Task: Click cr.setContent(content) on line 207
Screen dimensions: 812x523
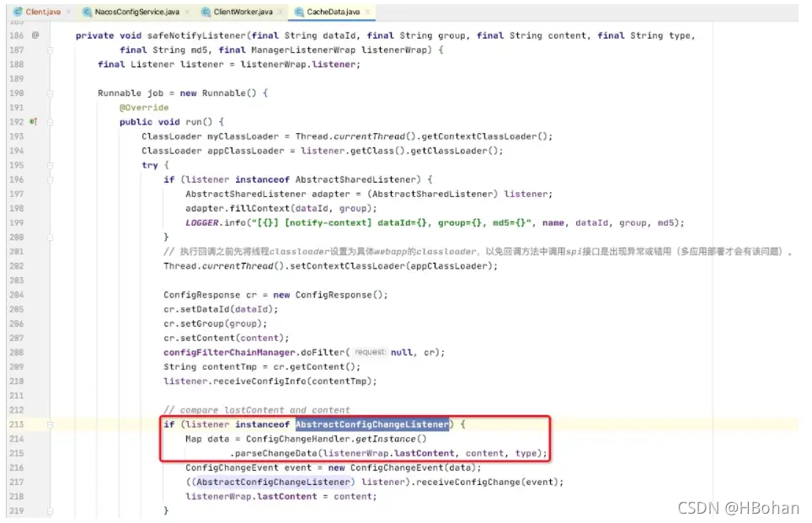Action: (227, 338)
